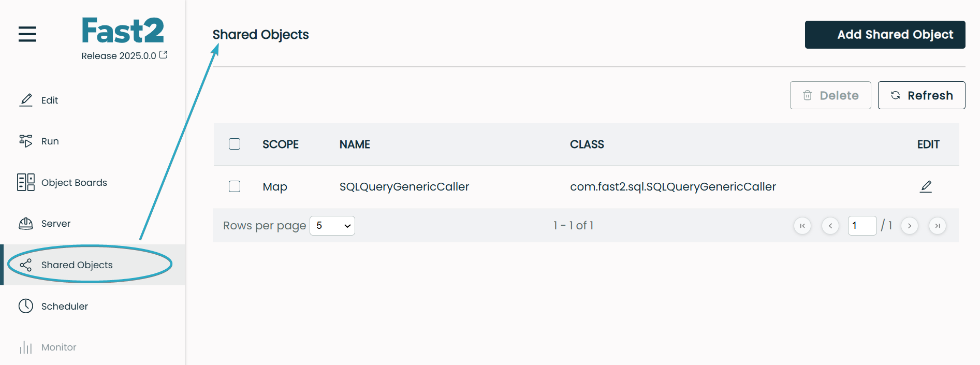Toggle the select-all checkbox in table header
Screen dimensions: 980x365
(x=235, y=144)
